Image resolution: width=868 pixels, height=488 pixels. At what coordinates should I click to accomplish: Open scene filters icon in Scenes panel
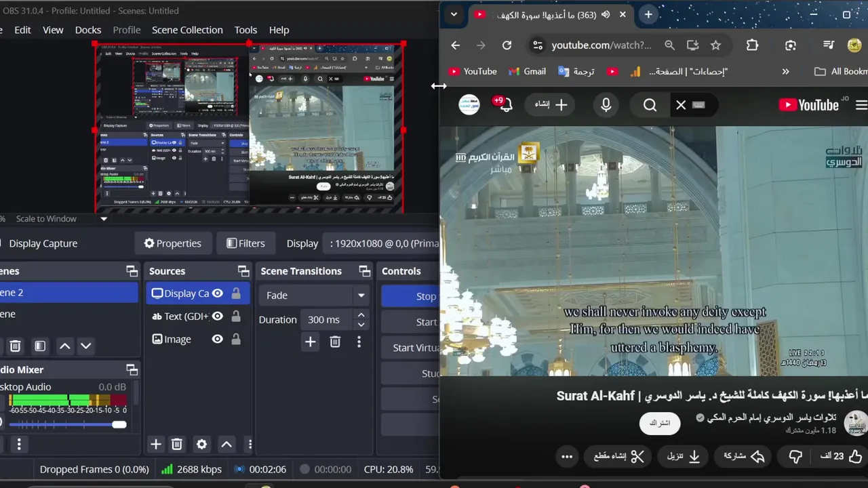(x=40, y=346)
